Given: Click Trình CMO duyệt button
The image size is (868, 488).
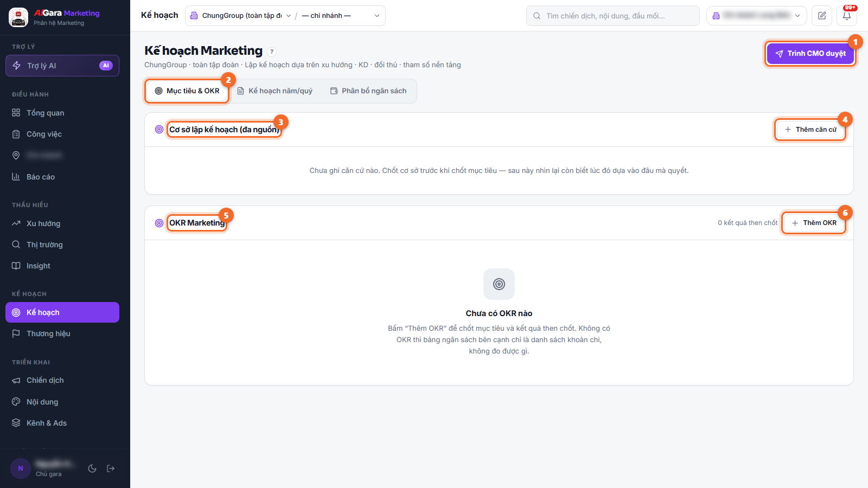Looking at the screenshot, I should pos(810,54).
